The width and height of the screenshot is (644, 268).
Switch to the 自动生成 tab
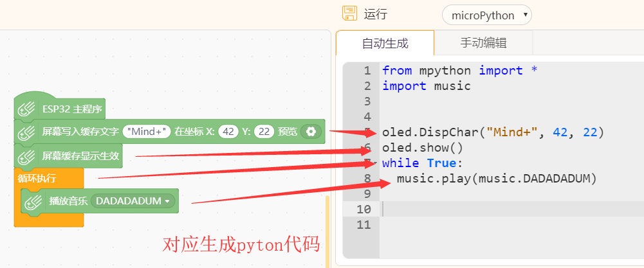click(385, 44)
